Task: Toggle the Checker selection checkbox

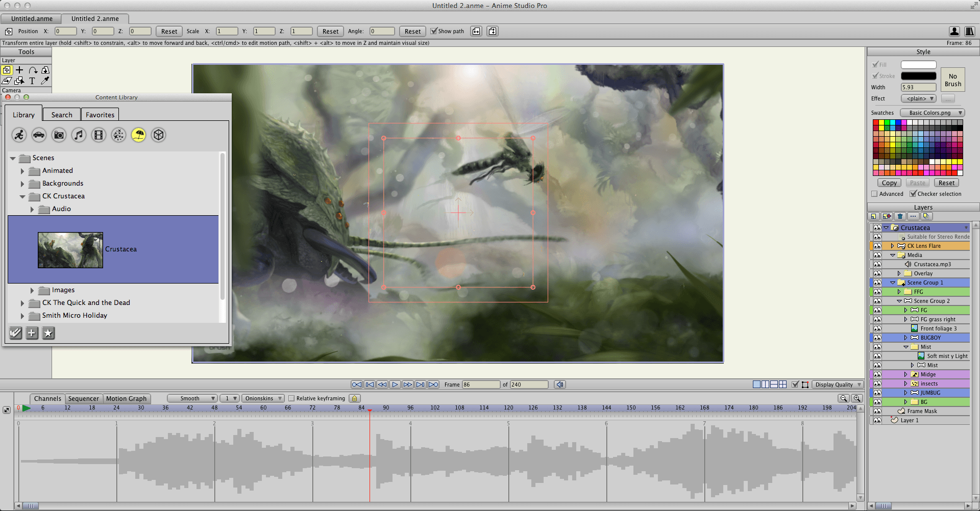Action: click(x=913, y=194)
